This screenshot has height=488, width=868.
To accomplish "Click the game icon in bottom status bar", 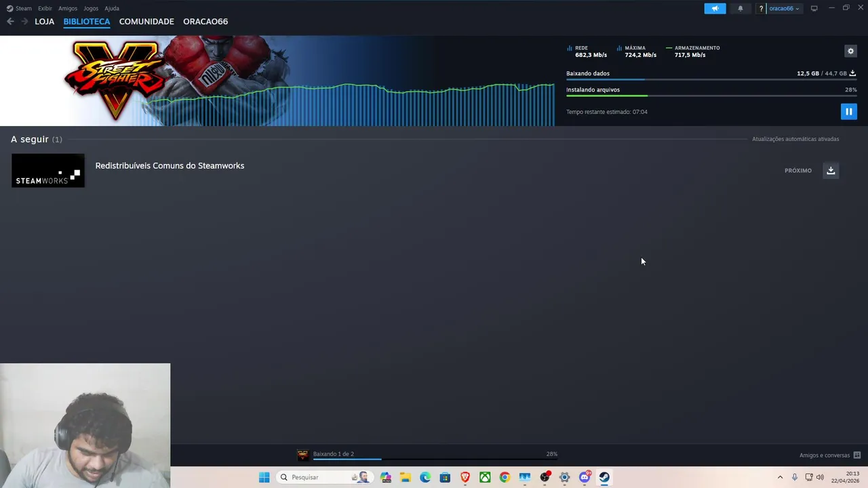I will coord(303,455).
